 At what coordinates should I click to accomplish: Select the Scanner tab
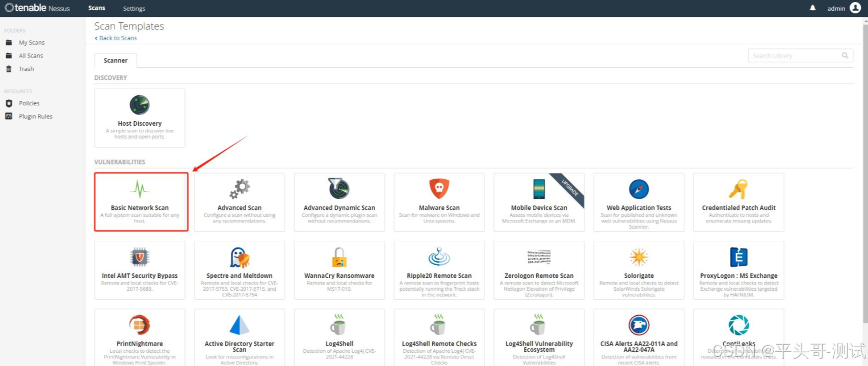point(116,60)
